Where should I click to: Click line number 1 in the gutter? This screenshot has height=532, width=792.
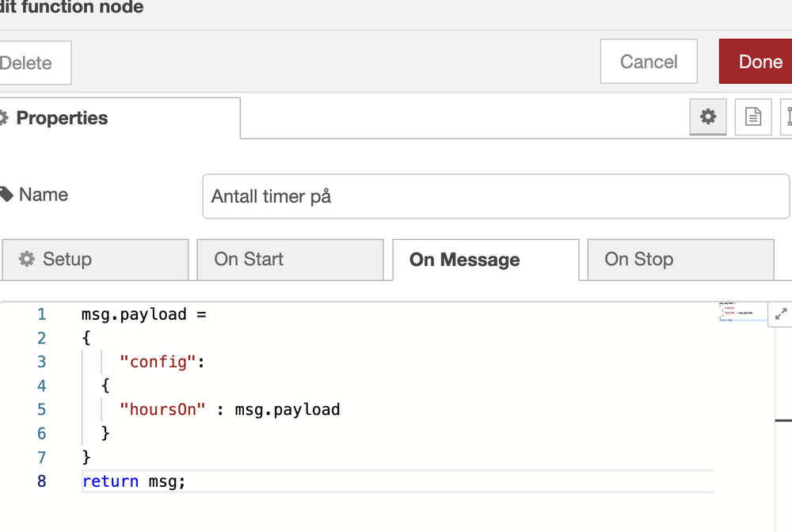pyautogui.click(x=41, y=314)
